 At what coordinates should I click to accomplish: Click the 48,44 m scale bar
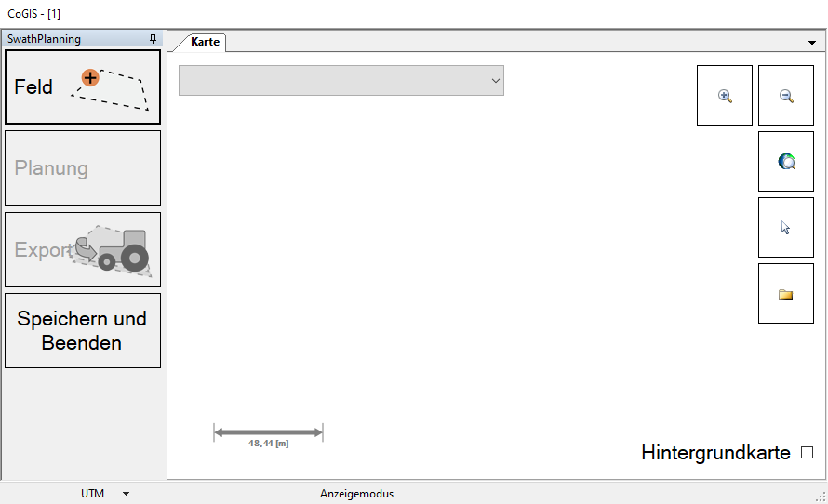click(268, 435)
